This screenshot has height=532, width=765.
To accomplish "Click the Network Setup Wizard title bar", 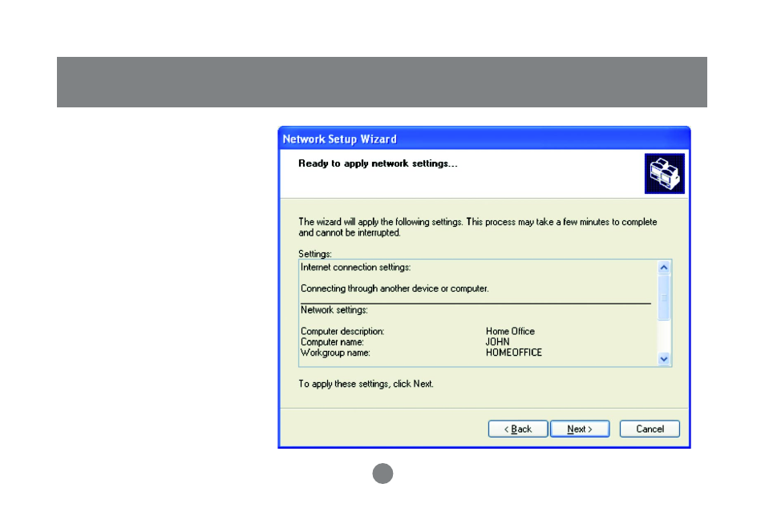I will [x=484, y=139].
